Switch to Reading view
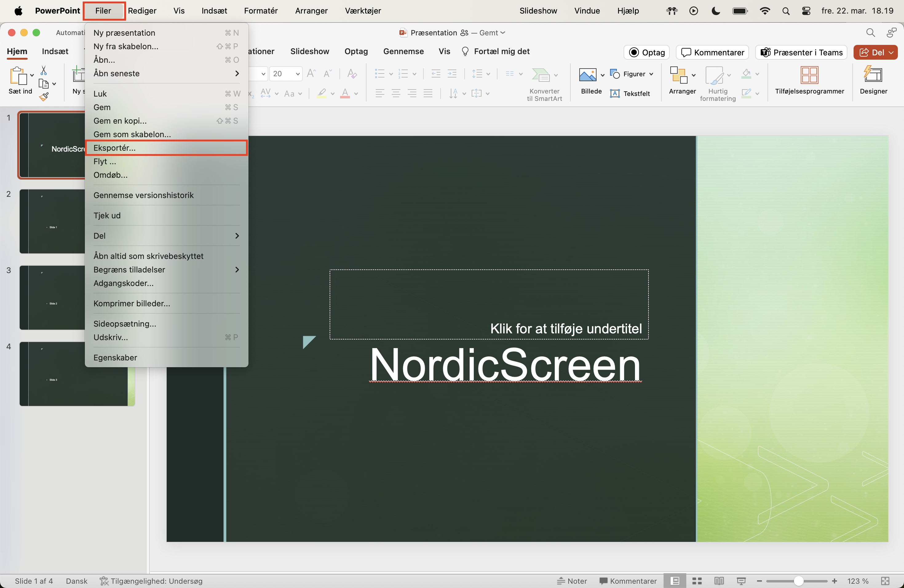The image size is (904, 588). click(x=719, y=581)
